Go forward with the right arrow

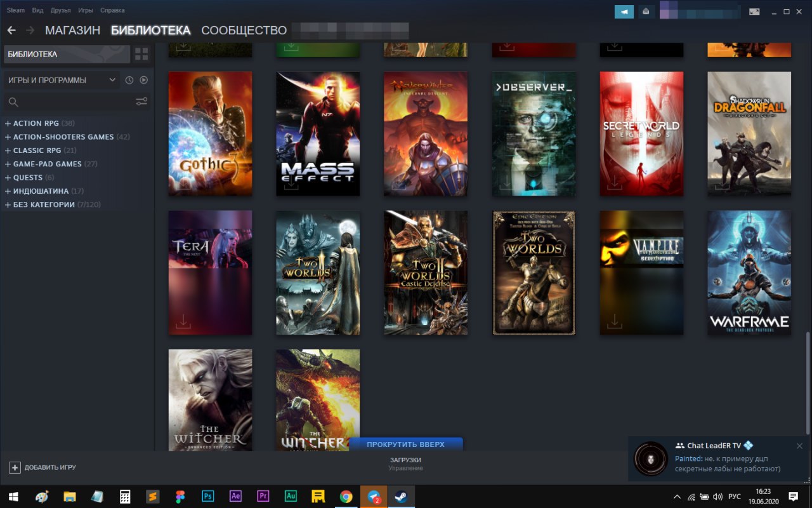(x=30, y=30)
